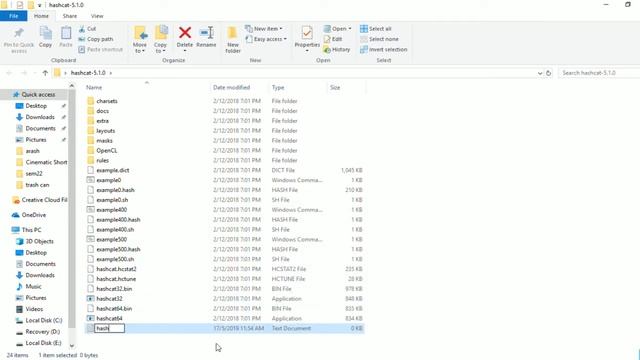The image size is (640, 360).
Task: Open Videos under This PC
Action: pyautogui.click(x=34, y=309)
